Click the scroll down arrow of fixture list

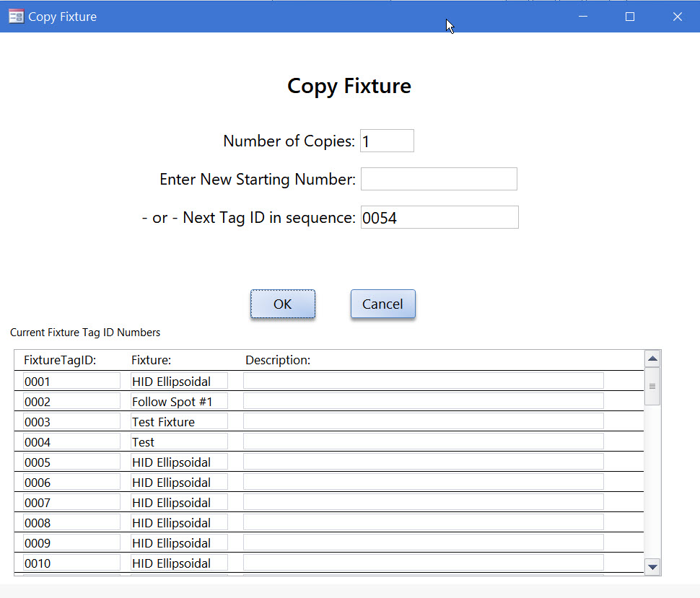click(652, 567)
